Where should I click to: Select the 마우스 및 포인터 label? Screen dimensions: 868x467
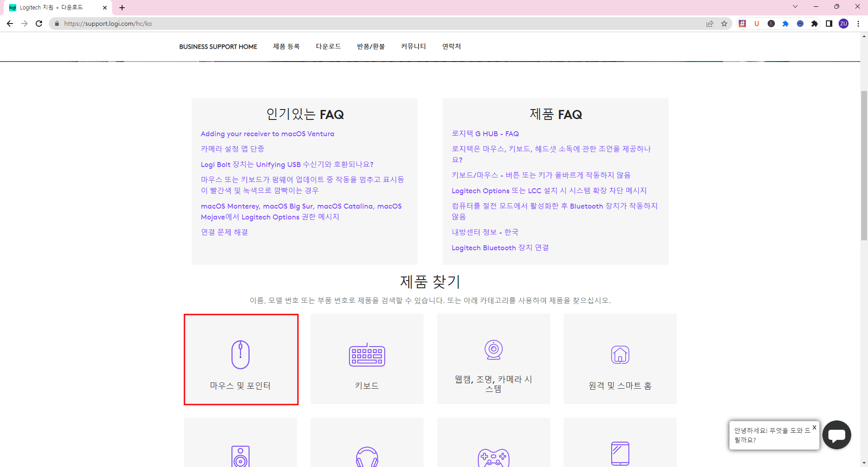241,386
